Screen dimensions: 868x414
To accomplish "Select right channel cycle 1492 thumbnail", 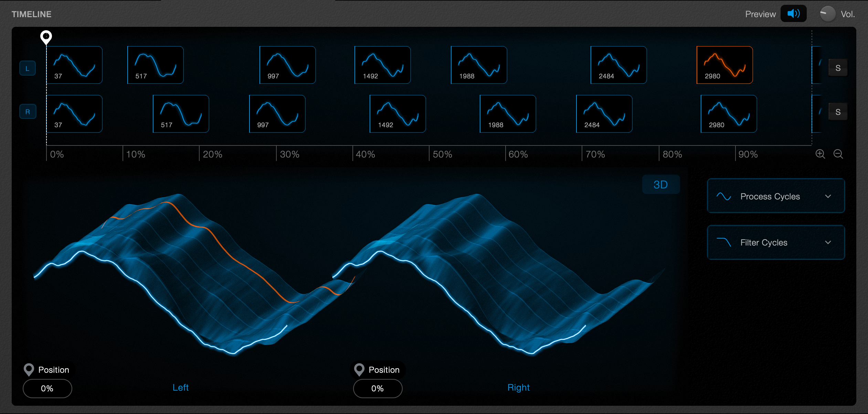I will (x=398, y=114).
